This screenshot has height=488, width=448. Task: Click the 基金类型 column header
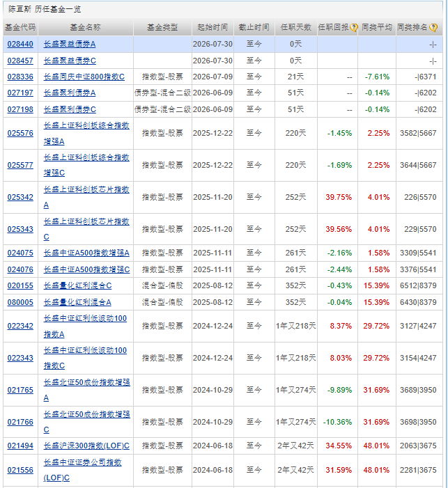click(162, 27)
